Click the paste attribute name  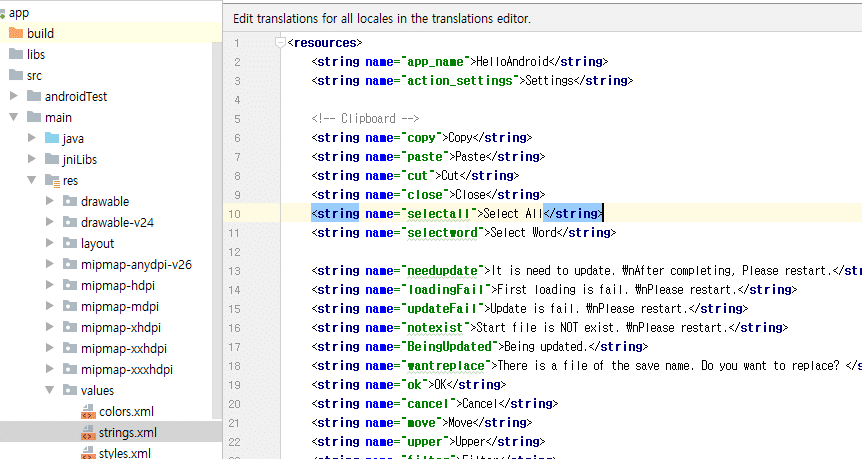[424, 157]
